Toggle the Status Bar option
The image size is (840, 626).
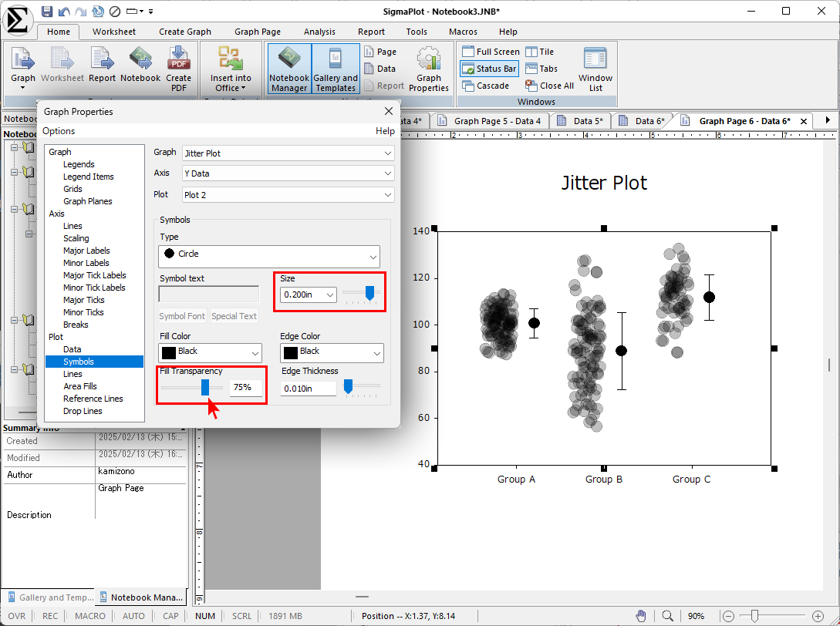490,69
